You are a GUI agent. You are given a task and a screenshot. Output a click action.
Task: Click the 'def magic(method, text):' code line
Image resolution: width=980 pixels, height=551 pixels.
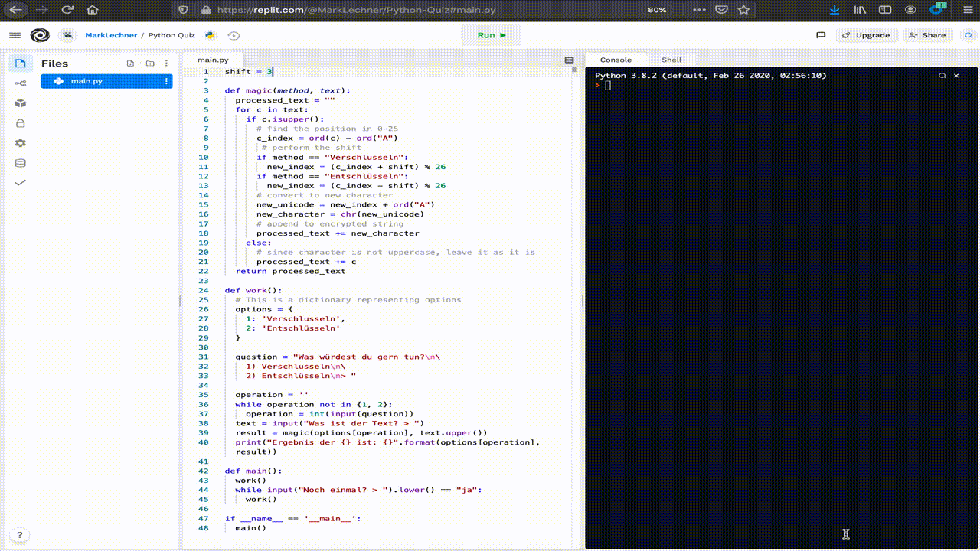287,90
